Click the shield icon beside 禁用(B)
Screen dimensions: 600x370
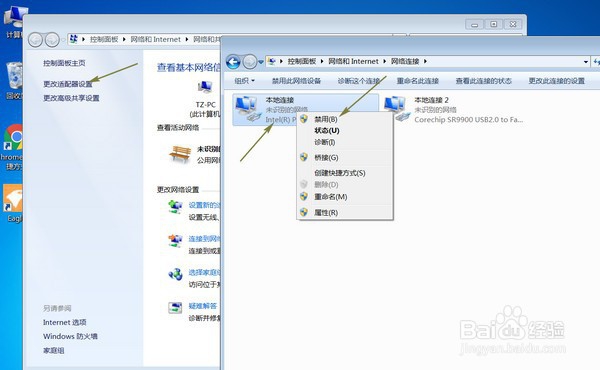tap(304, 119)
